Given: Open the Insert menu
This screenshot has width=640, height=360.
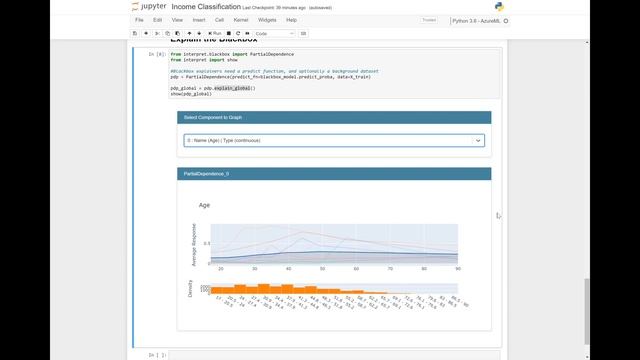Looking at the screenshot, I should 199,20.
